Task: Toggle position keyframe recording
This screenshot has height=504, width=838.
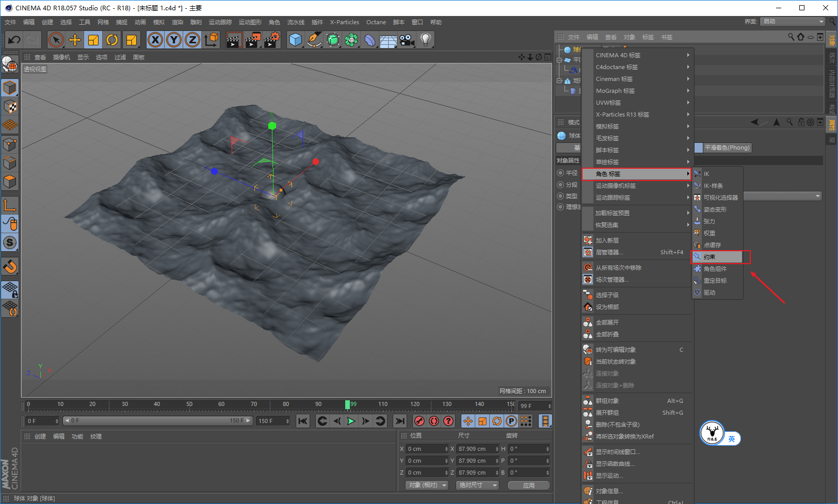Action: (468, 421)
